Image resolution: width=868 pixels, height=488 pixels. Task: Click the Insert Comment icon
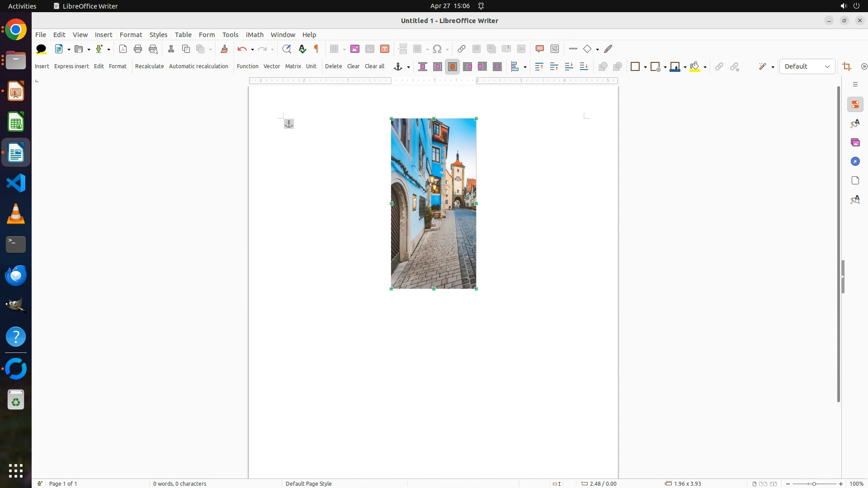click(539, 49)
